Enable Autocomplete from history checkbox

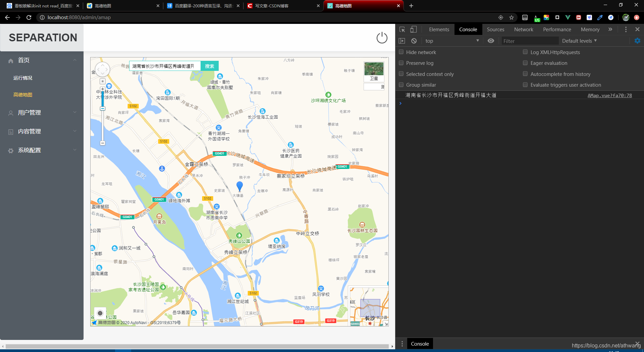point(525,74)
